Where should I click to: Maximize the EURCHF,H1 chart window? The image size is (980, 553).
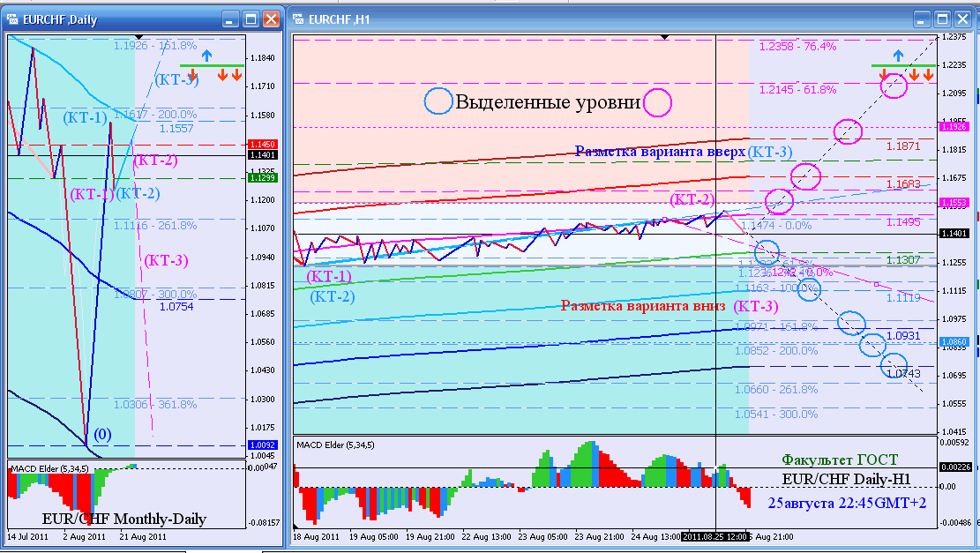point(942,19)
